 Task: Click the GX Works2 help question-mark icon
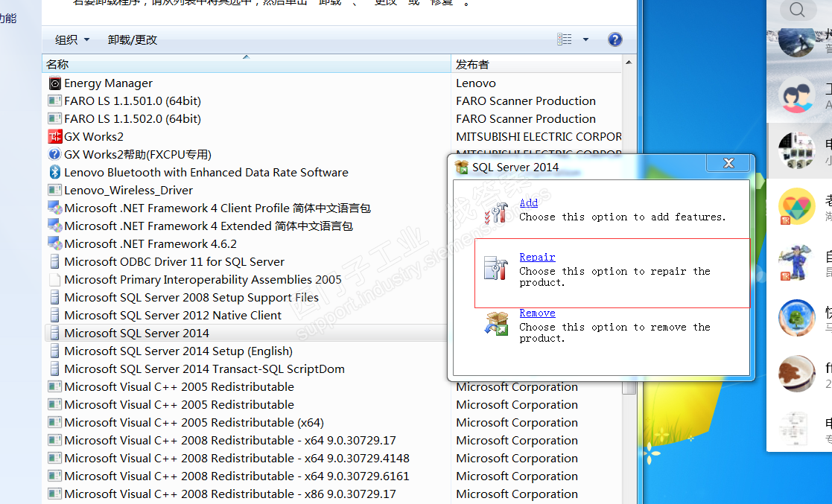click(x=54, y=154)
